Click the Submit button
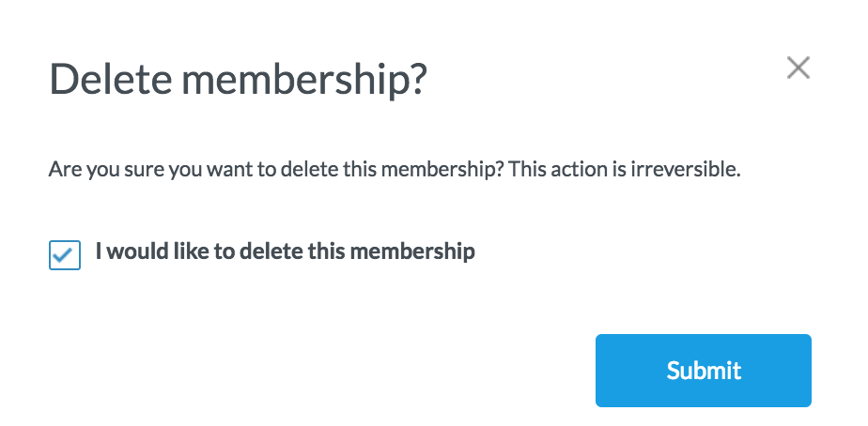The image size is (868, 426). pyautogui.click(x=703, y=370)
